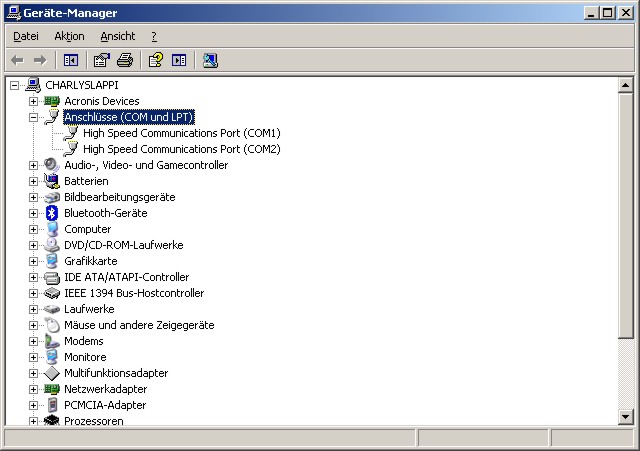Screen dimensions: 640x451
Task: Scan for hardware changes icon
Action: pos(210,60)
